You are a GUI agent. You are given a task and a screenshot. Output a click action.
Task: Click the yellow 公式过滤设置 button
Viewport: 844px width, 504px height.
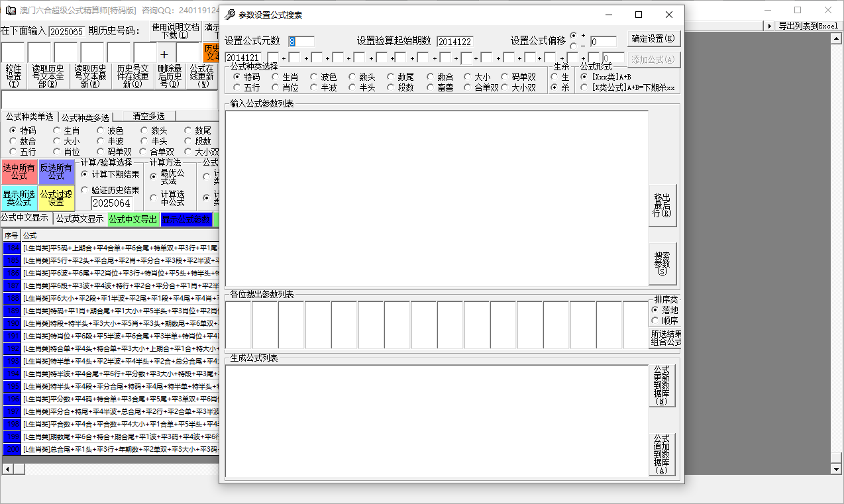[x=56, y=198]
